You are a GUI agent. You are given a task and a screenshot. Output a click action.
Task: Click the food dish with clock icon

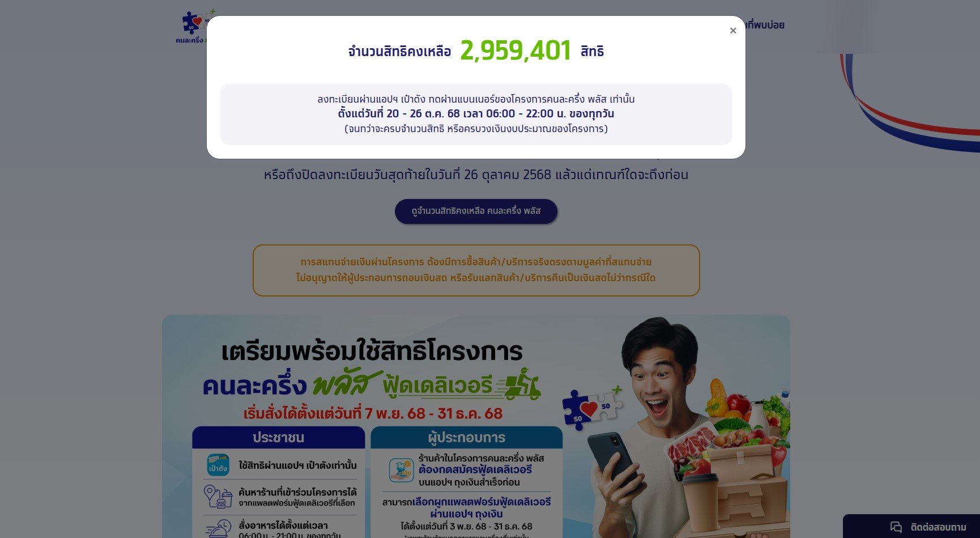click(218, 528)
